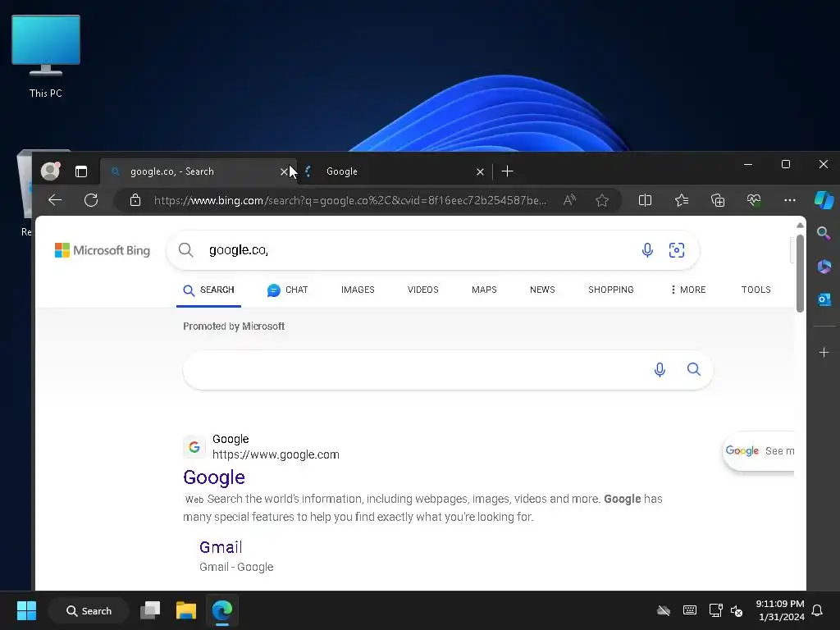The image size is (840, 630).
Task: Open the touch keyboard tray icon
Action: [690, 610]
